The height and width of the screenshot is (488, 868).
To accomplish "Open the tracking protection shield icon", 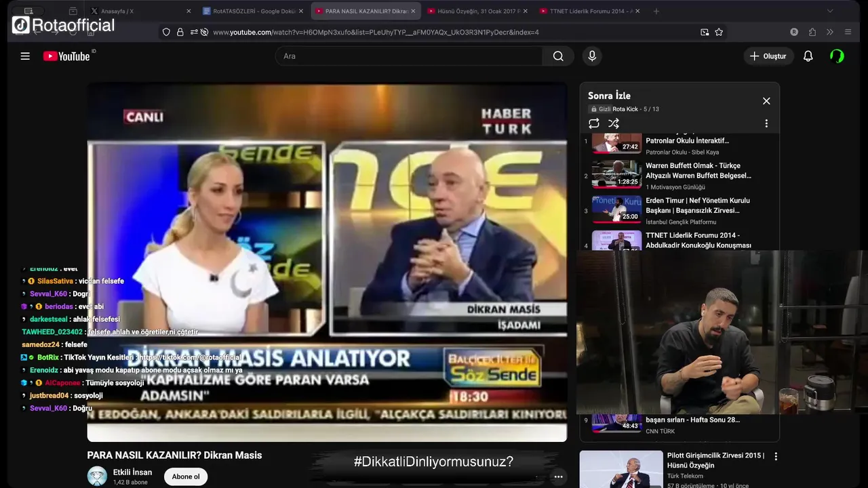I will tap(166, 32).
